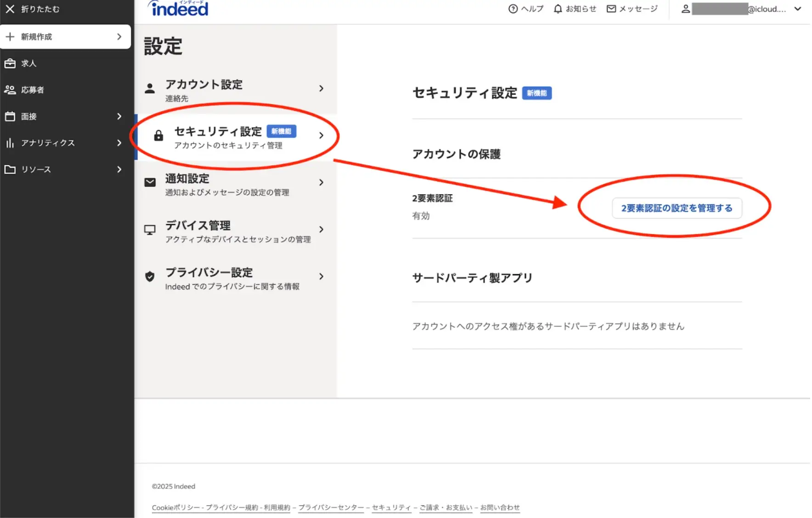812x518 pixels.
Task: Click the 新規作成 button label
Action: (36, 37)
